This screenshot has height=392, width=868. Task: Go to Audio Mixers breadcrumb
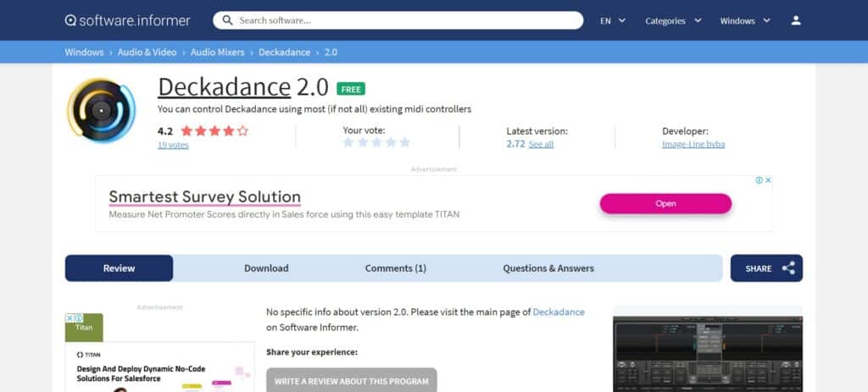click(218, 52)
